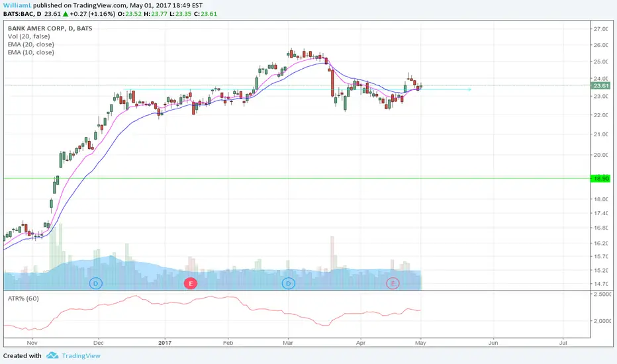
Task: Click the 17.40 price axis label
Action: tap(601, 213)
